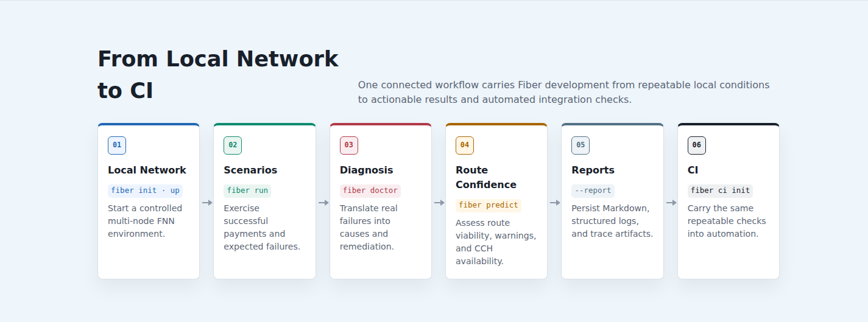Select the 'fiber doctor' command chip
Screen dimensions: 868x322
(x=370, y=191)
